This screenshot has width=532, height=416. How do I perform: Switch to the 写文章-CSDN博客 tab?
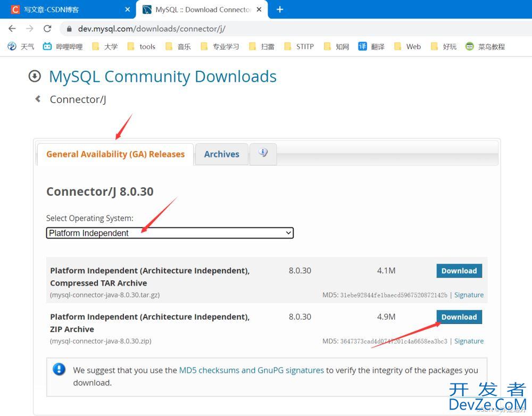68,10
